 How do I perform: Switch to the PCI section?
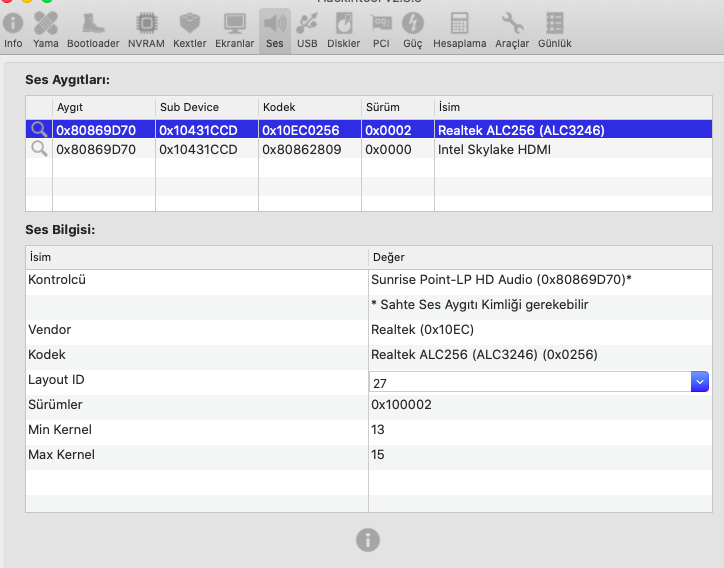click(x=381, y=28)
